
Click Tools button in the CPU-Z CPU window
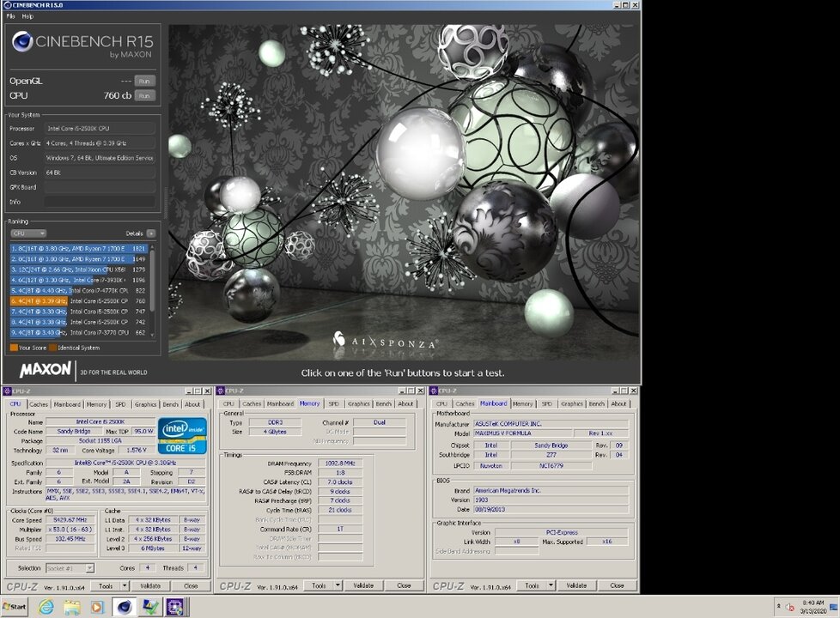click(x=106, y=586)
